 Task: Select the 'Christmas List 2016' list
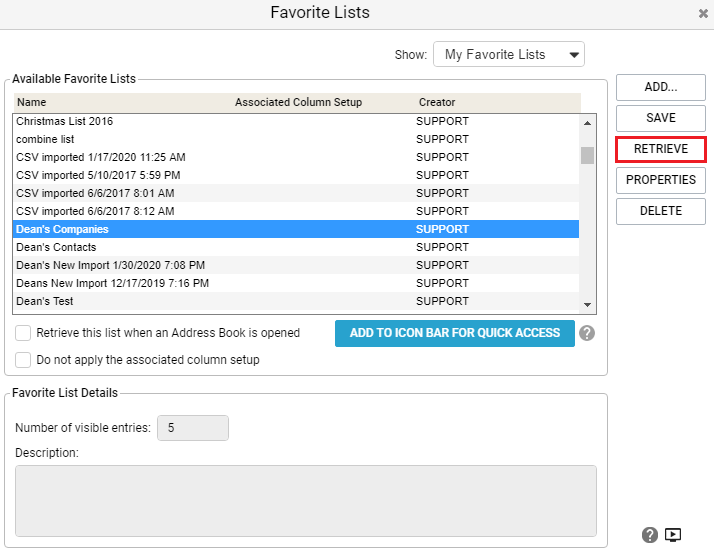(x=65, y=121)
